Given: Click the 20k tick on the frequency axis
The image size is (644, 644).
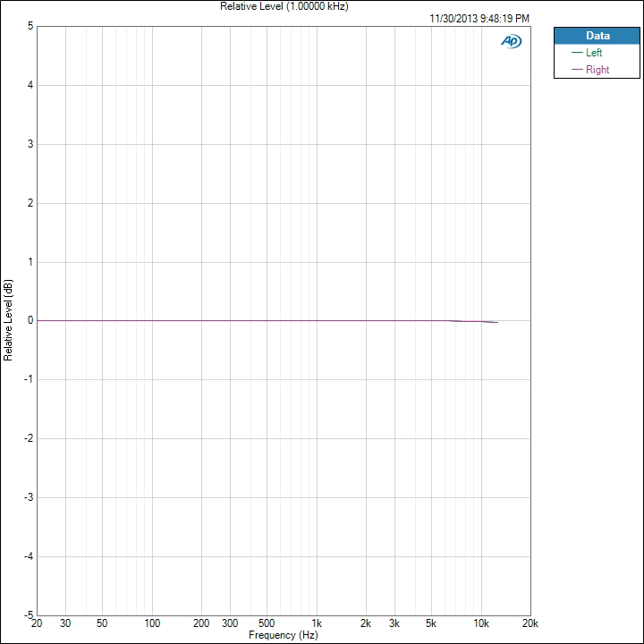Looking at the screenshot, I should (530, 623).
